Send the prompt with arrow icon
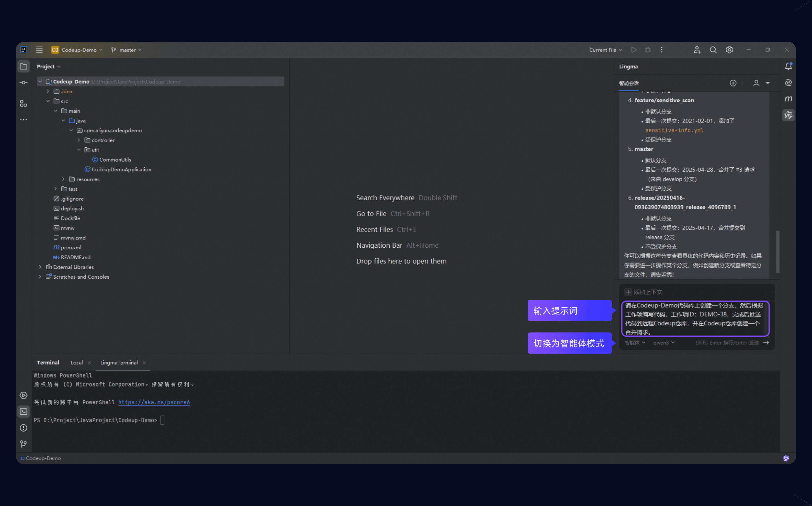 [766, 342]
